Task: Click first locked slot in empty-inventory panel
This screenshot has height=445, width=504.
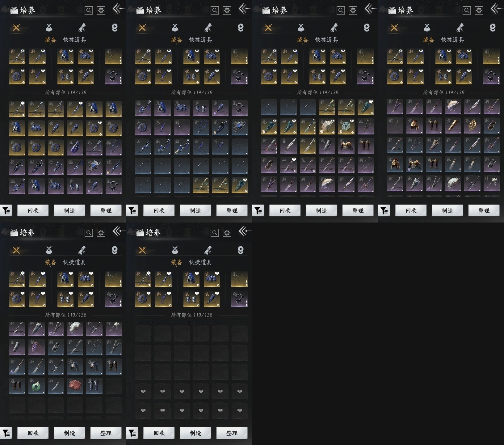Action: point(143,391)
